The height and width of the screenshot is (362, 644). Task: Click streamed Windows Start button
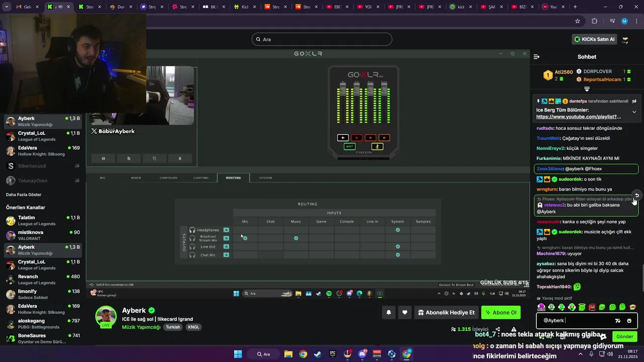[x=236, y=294]
